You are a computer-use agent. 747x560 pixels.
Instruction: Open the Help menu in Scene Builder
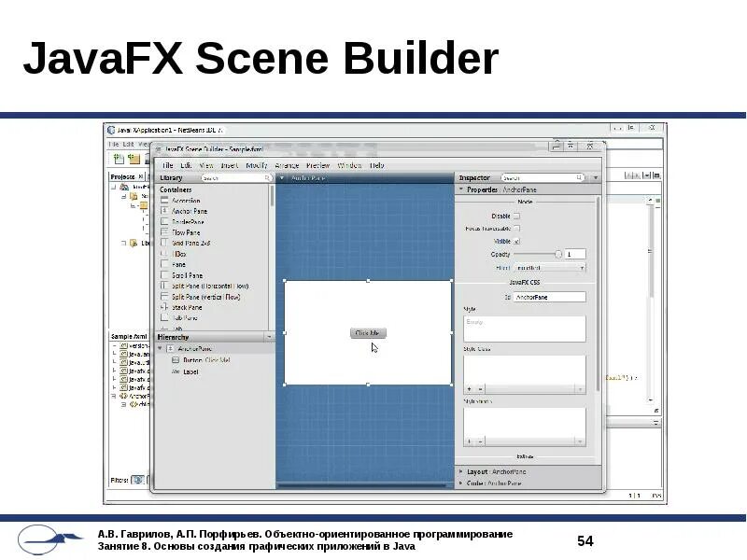[377, 165]
